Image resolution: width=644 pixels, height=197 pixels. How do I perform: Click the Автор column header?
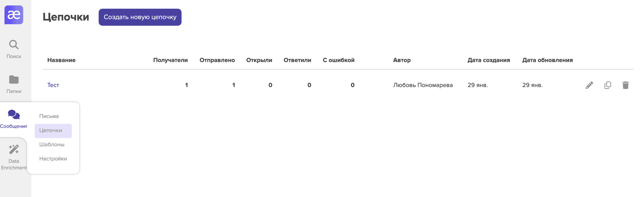(402, 60)
